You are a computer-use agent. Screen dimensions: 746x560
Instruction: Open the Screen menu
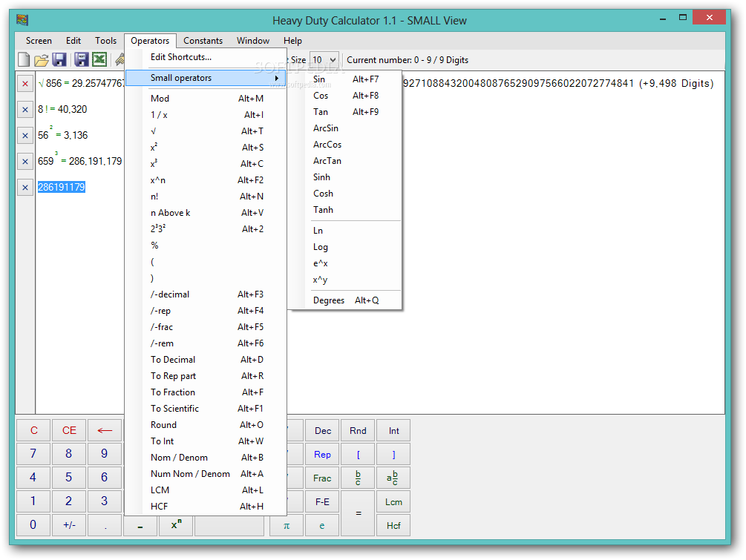coord(39,41)
